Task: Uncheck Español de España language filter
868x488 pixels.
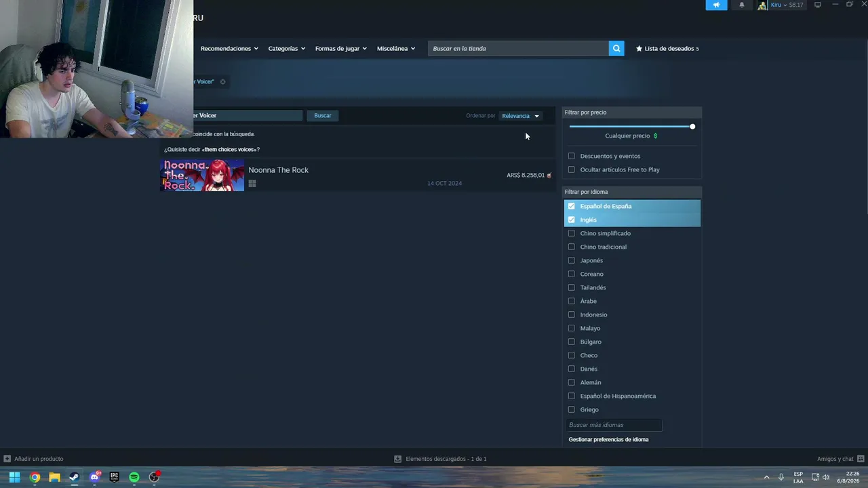Action: [x=571, y=206]
